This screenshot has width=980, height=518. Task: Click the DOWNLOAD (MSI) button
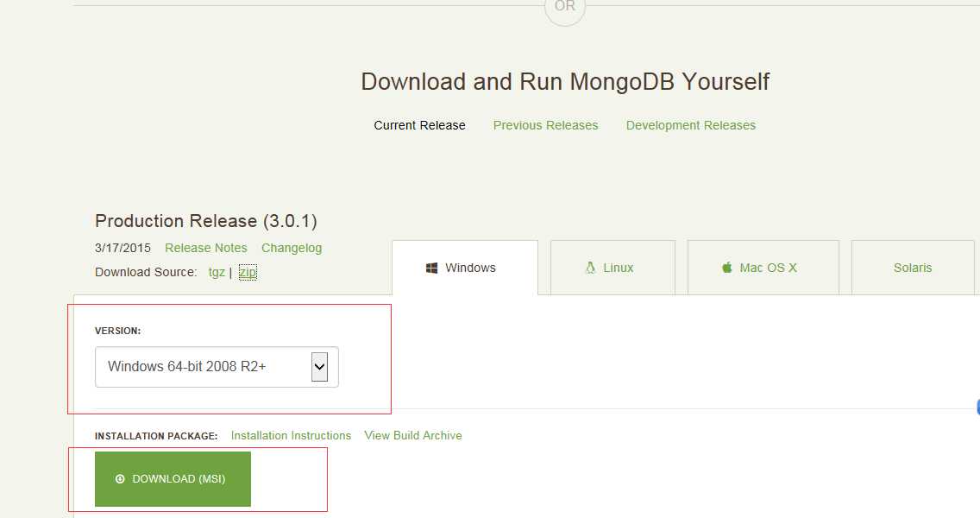173,478
